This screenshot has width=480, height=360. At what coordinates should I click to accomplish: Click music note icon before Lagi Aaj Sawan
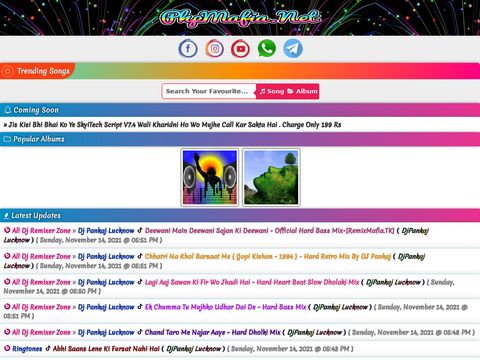(140, 282)
